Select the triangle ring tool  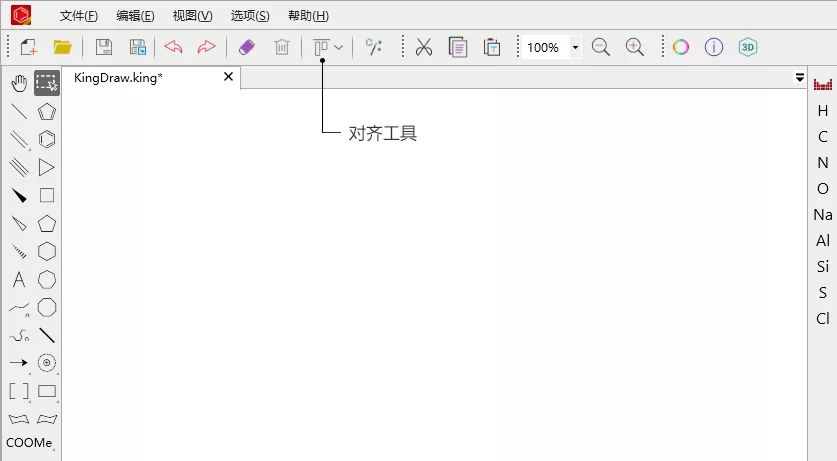47,167
